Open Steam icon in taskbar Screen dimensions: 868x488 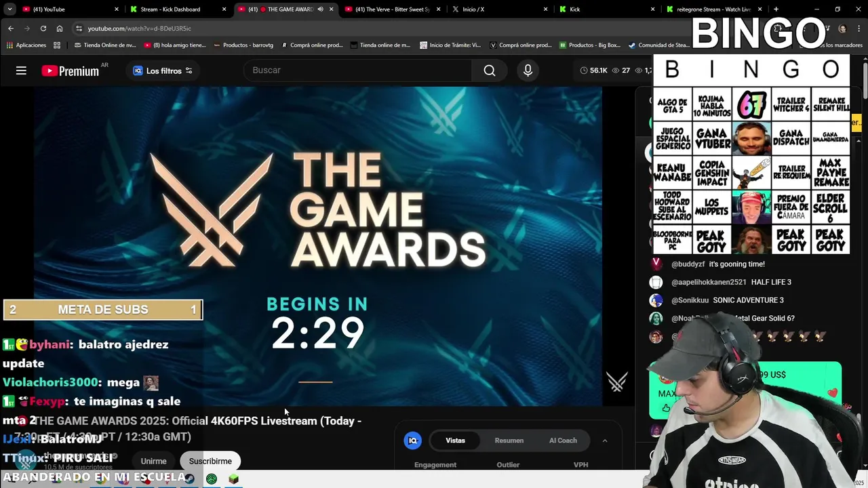click(189, 479)
